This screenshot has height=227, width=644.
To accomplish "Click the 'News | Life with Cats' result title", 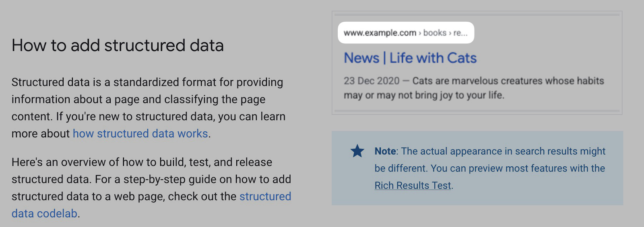I will pyautogui.click(x=410, y=58).
